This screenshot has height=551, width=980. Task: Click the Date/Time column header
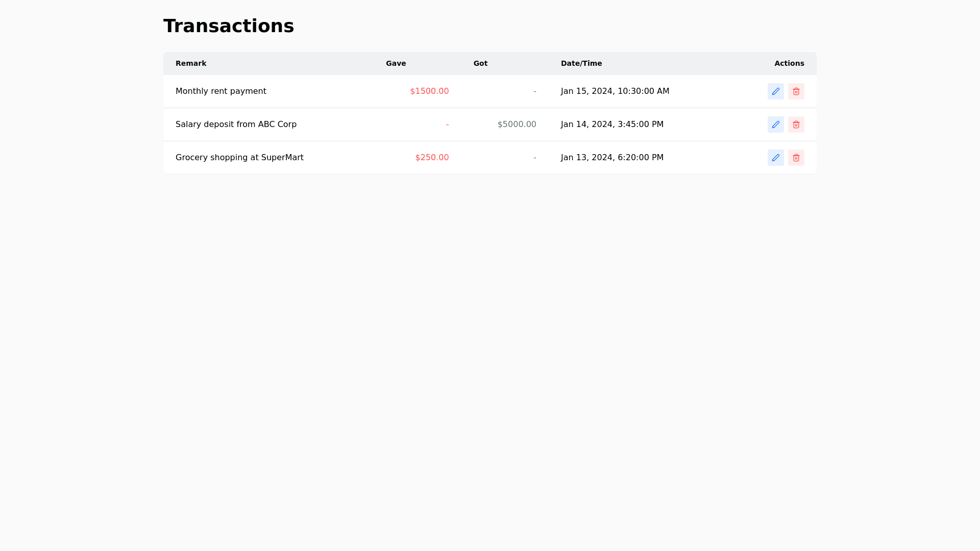coord(581,63)
